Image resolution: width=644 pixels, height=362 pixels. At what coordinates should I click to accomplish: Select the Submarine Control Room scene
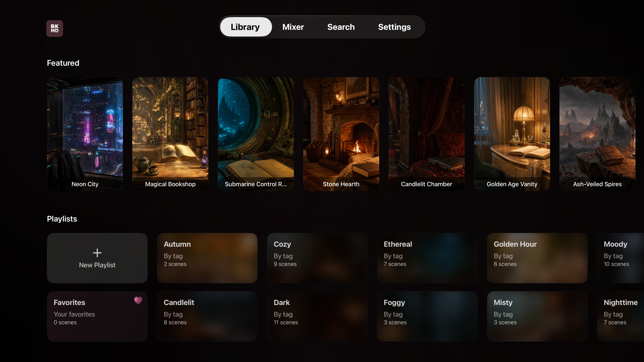click(x=256, y=134)
